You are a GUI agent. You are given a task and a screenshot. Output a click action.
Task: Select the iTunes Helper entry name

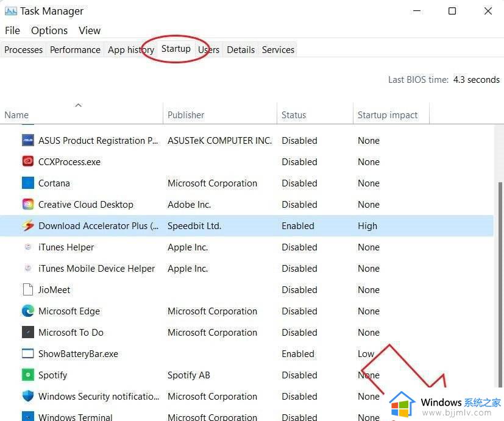(66, 247)
